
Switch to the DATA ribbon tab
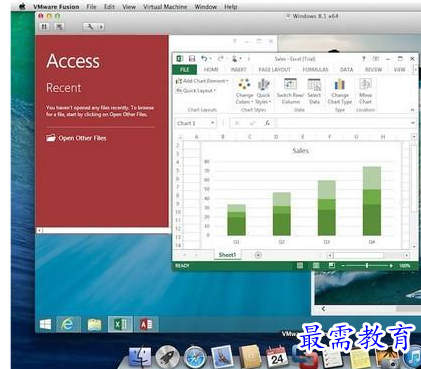[x=346, y=69]
